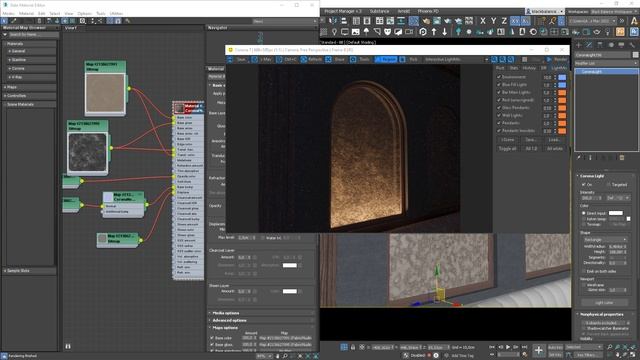This screenshot has width=640, height=360.
Task: Open the Material menu in Slate Material Editor
Action: (x=27, y=13)
